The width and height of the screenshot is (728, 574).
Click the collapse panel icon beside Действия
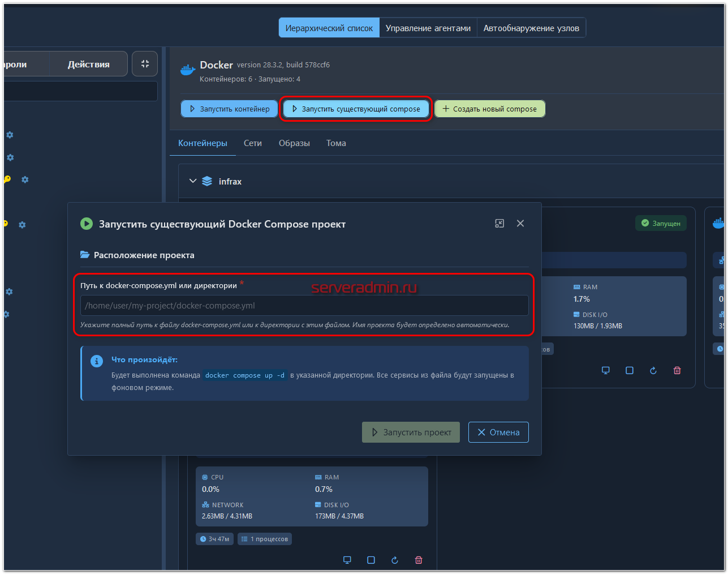point(145,64)
